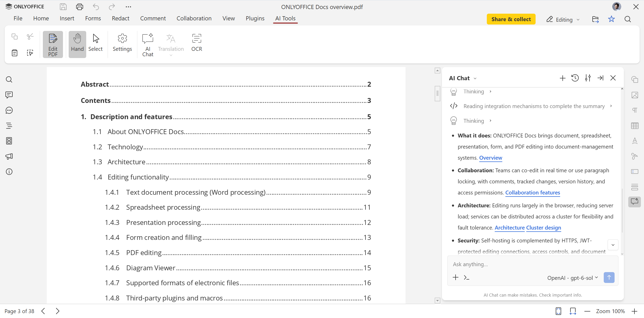Toggle Fit to width view

point(573,311)
